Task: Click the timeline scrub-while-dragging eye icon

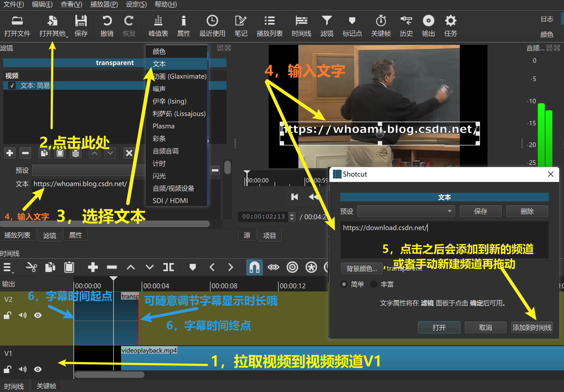Action: [273, 267]
